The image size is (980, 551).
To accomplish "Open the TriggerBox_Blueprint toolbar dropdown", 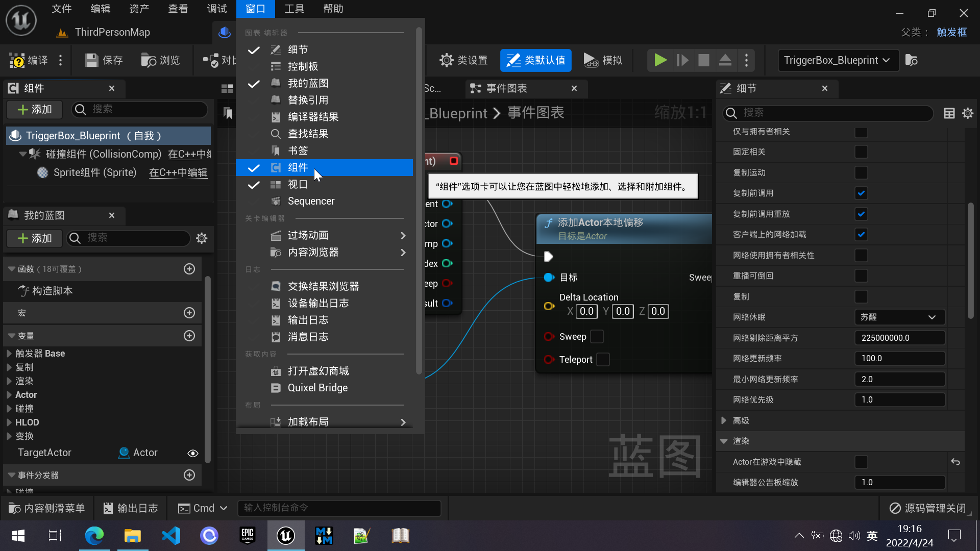I will click(837, 60).
